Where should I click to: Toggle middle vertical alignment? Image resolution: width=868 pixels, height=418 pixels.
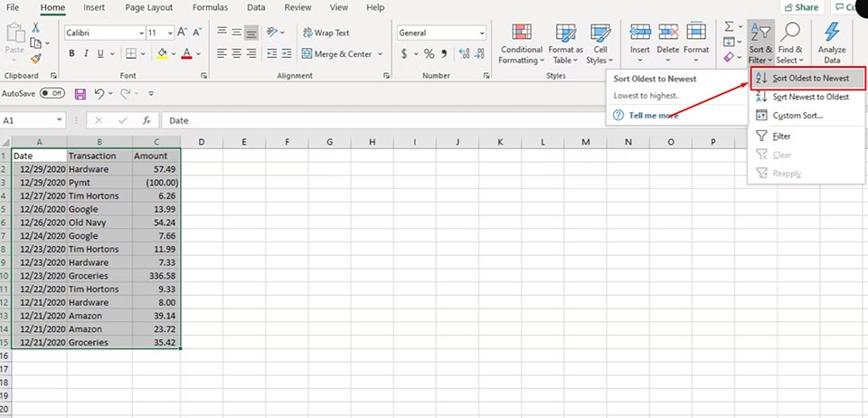coord(236,32)
